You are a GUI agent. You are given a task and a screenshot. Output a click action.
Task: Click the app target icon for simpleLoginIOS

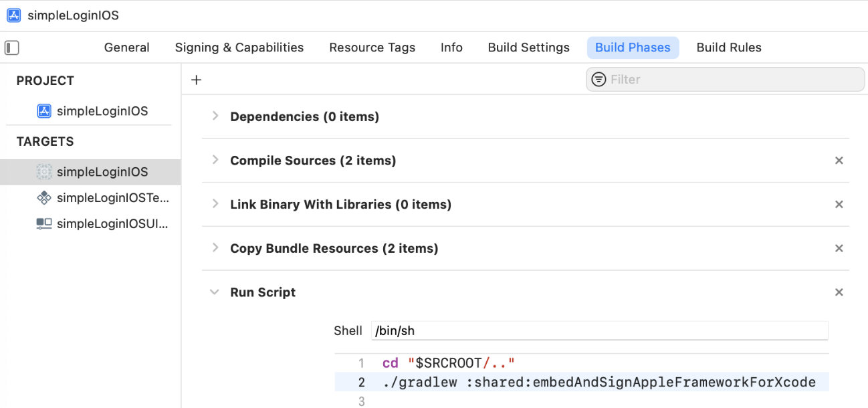44,172
